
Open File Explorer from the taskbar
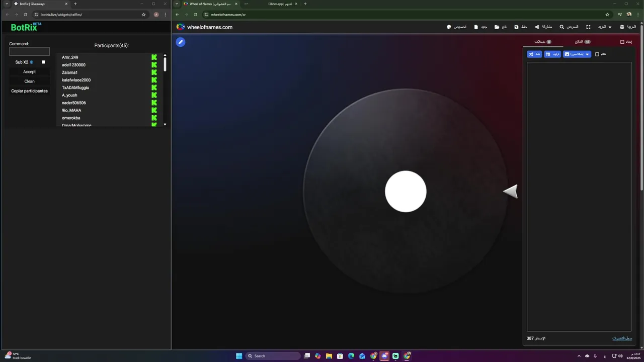pyautogui.click(x=329, y=356)
